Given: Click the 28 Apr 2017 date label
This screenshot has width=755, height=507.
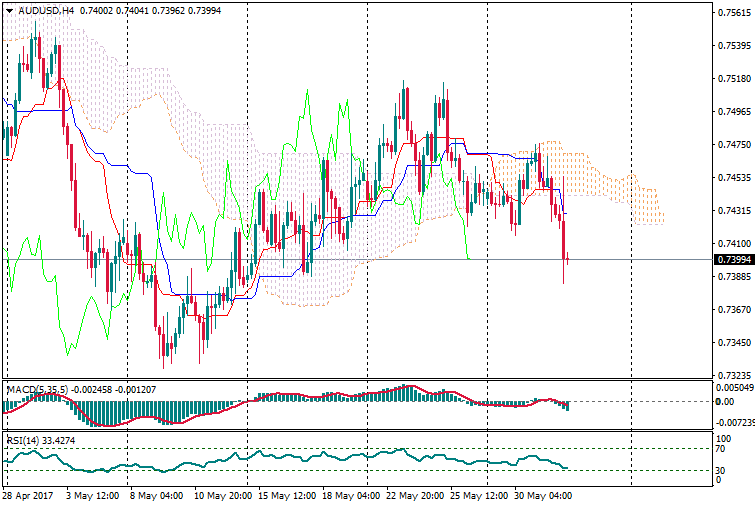Looking at the screenshot, I should (29, 495).
